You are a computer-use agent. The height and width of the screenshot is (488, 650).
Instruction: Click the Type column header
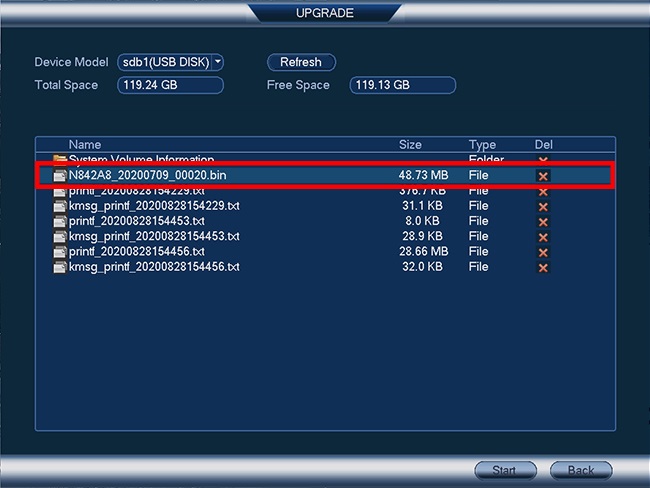tap(482, 145)
